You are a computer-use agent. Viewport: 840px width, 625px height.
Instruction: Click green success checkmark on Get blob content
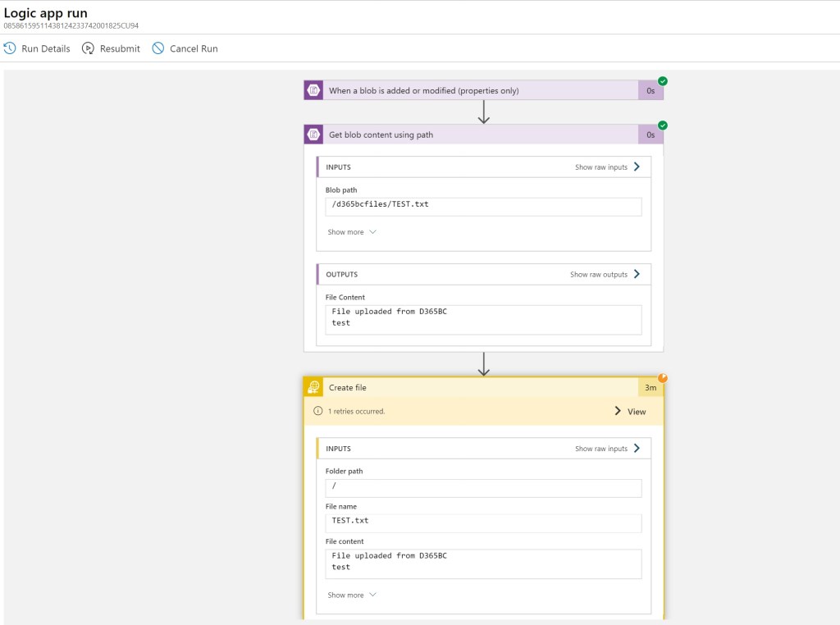click(x=663, y=125)
